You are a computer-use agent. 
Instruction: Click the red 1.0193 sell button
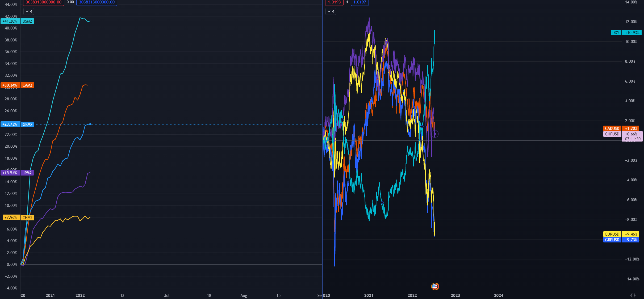tap(334, 2)
